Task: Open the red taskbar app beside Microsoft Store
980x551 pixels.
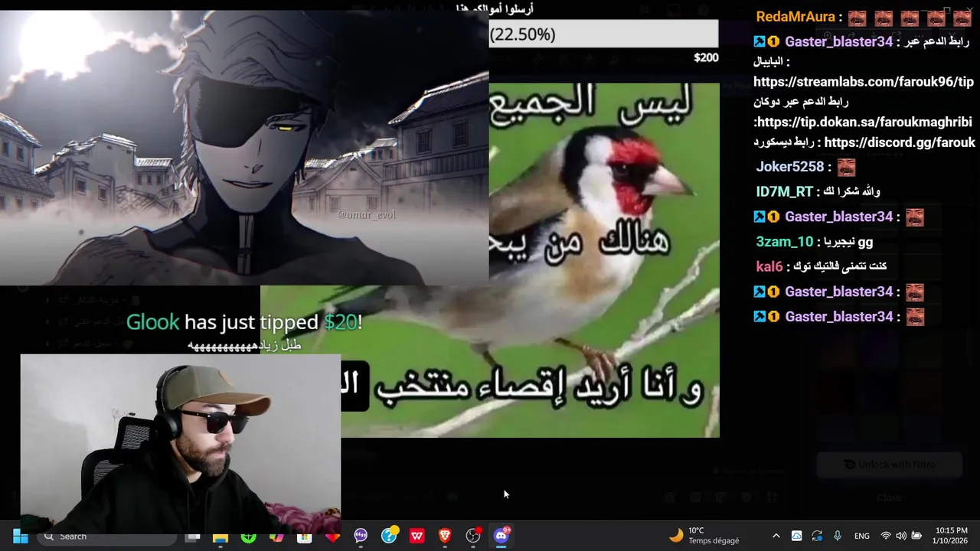Action: coord(332,536)
